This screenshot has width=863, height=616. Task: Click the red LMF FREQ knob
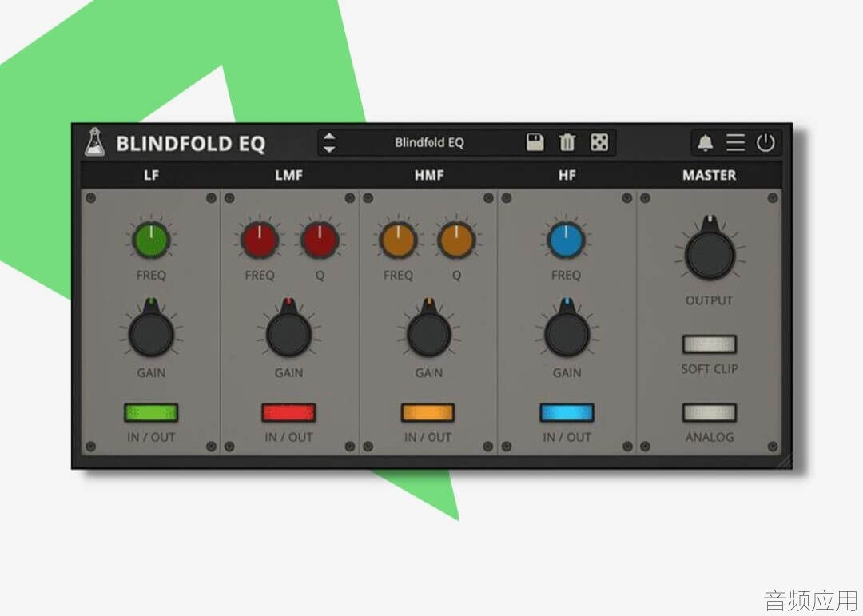(x=259, y=240)
